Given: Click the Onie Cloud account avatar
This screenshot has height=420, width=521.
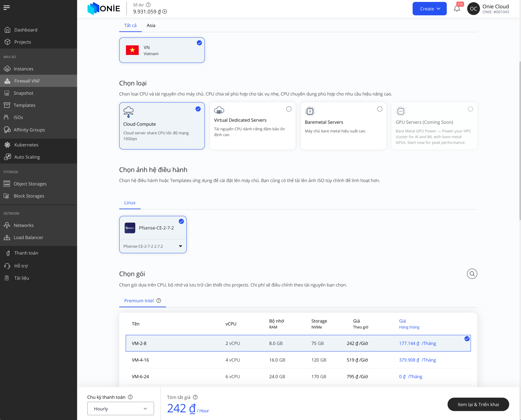Looking at the screenshot, I should [x=473, y=9].
